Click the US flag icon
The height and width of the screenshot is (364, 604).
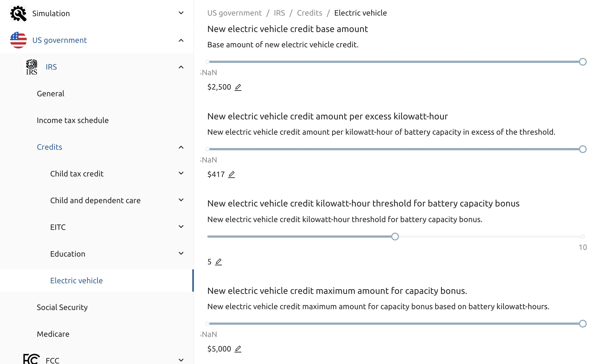pyautogui.click(x=18, y=40)
